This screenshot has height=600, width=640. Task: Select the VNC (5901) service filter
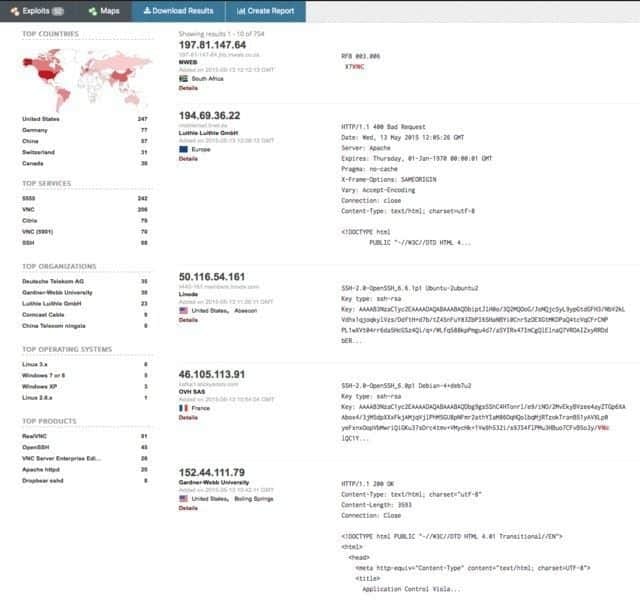click(38, 231)
